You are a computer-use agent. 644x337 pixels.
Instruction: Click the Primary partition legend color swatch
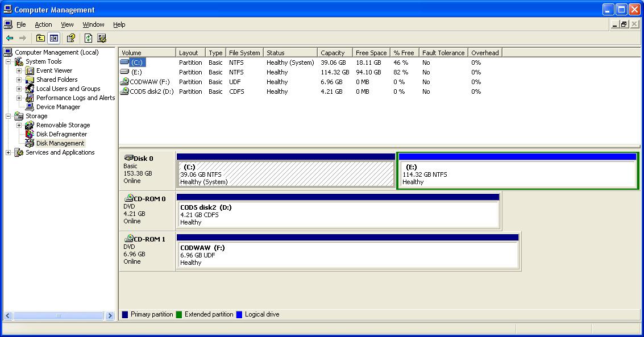[125, 314]
